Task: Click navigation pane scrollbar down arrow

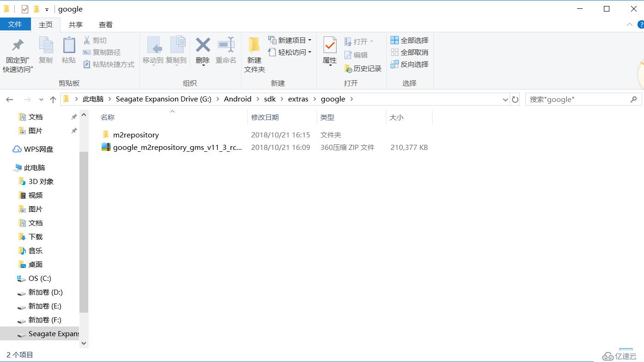Action: [84, 343]
